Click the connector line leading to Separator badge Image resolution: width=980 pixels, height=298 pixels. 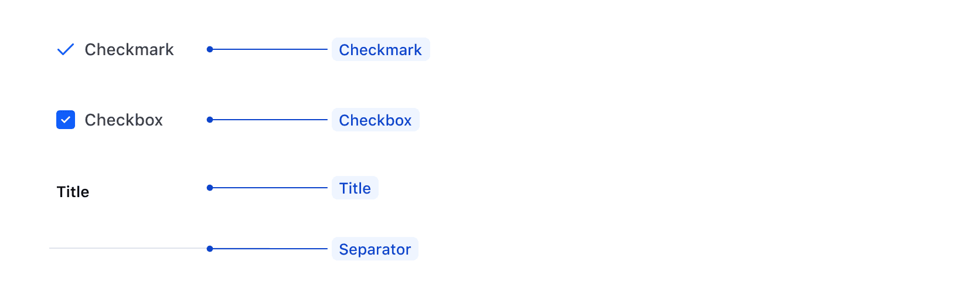[x=270, y=249]
